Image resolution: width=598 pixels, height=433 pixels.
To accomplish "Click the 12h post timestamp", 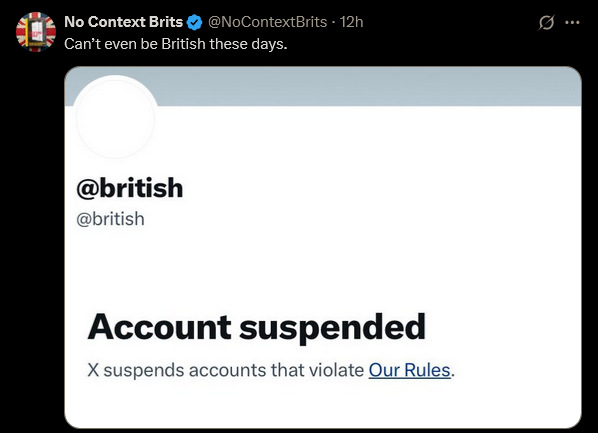I will coord(351,22).
